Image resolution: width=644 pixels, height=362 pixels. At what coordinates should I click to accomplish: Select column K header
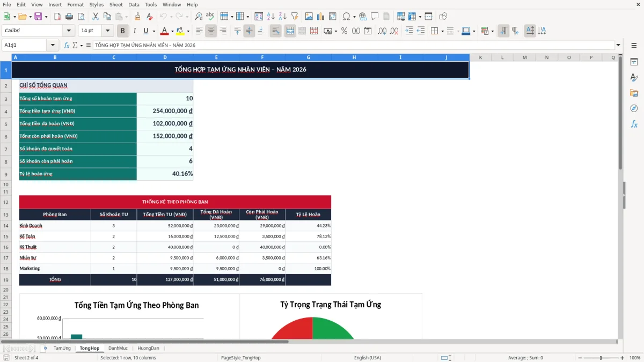480,57
